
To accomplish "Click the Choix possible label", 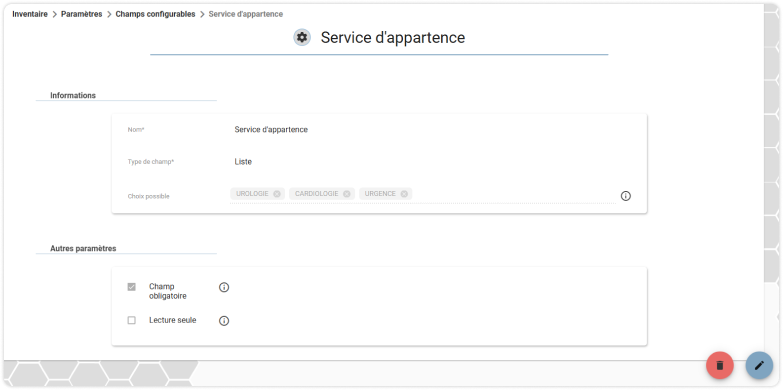I will (149, 197).
